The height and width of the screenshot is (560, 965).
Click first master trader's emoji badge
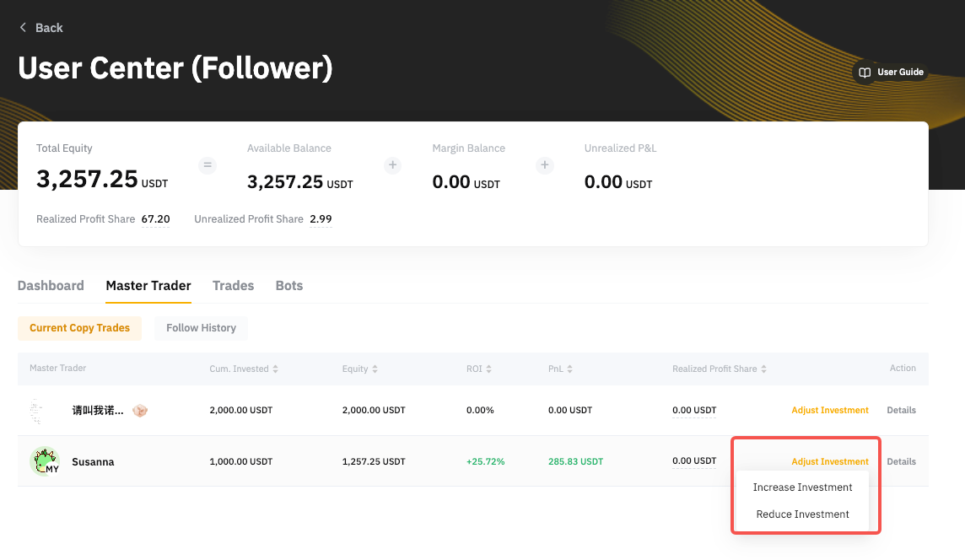pyautogui.click(x=140, y=411)
